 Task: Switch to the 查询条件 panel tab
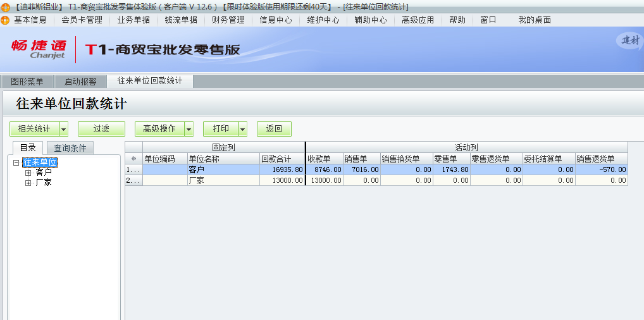tap(70, 148)
